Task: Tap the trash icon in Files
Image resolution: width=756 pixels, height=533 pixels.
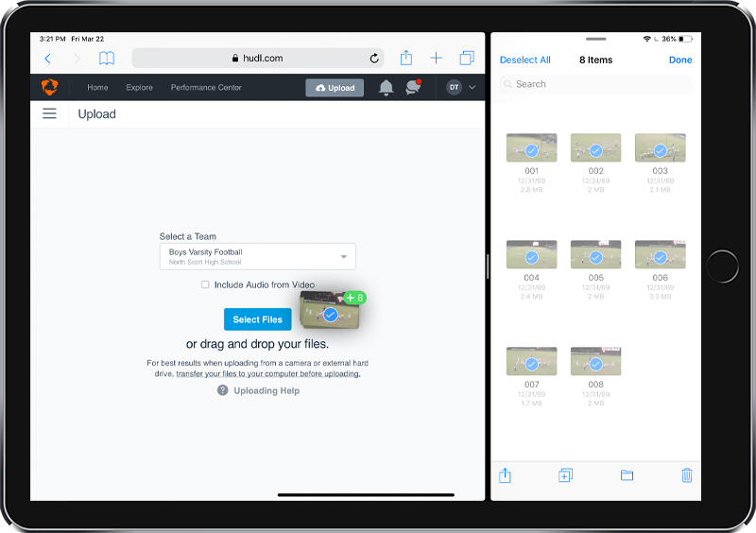Action: coord(687,475)
